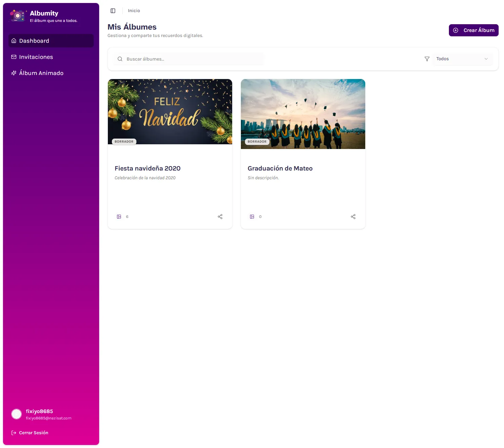Click the user avatar circle

[x=16, y=414]
